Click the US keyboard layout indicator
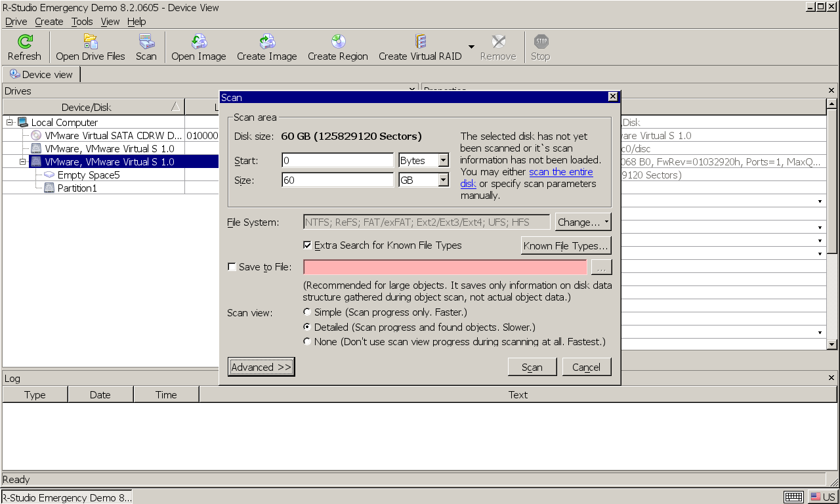The image size is (840, 504). [x=822, y=497]
